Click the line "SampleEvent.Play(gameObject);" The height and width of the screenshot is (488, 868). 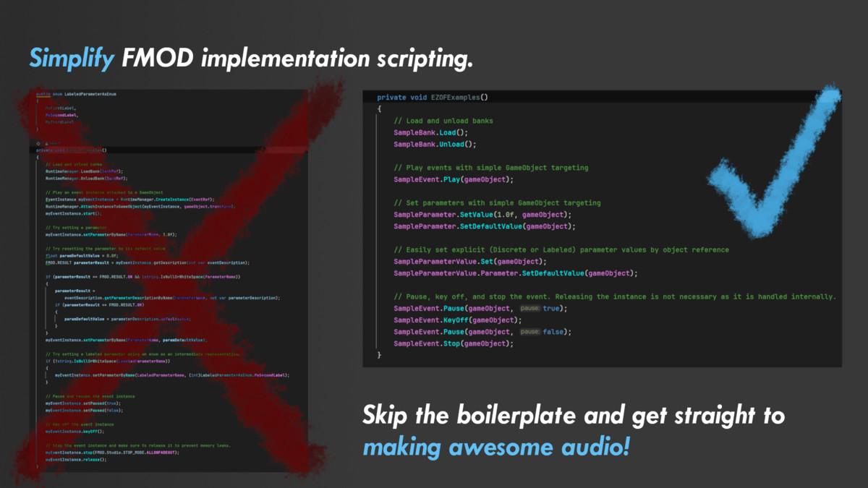pos(454,179)
